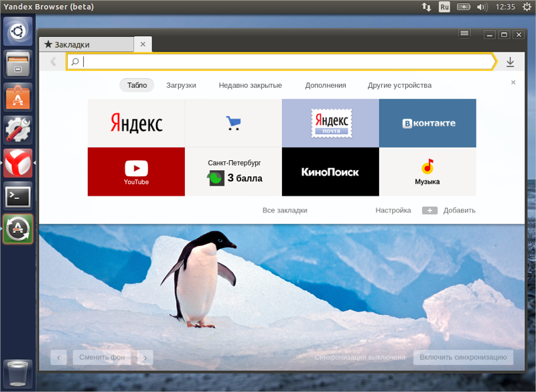Open Другие устройства tab
The width and height of the screenshot is (536, 392).
click(399, 85)
